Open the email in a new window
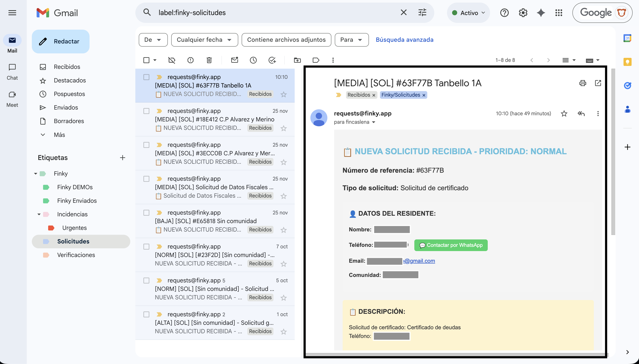 pyautogui.click(x=598, y=83)
